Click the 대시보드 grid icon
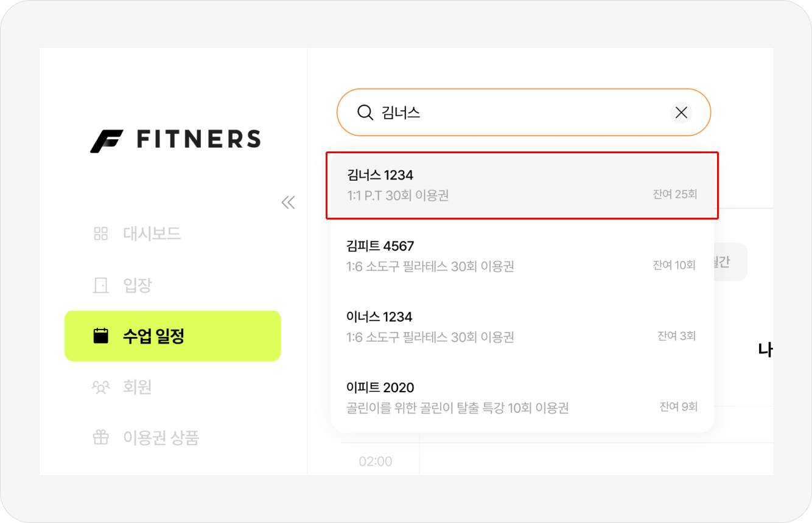This screenshot has width=812, height=523. (101, 234)
